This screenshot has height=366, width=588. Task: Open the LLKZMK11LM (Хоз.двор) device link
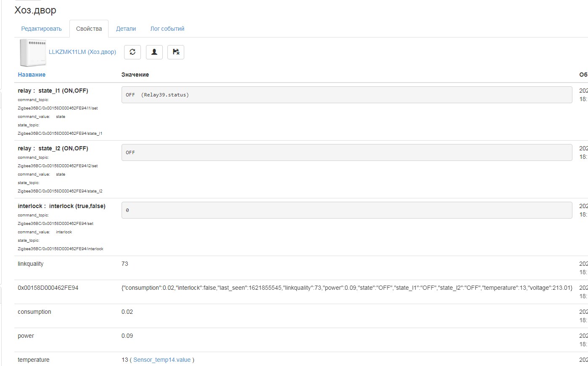pyautogui.click(x=82, y=52)
